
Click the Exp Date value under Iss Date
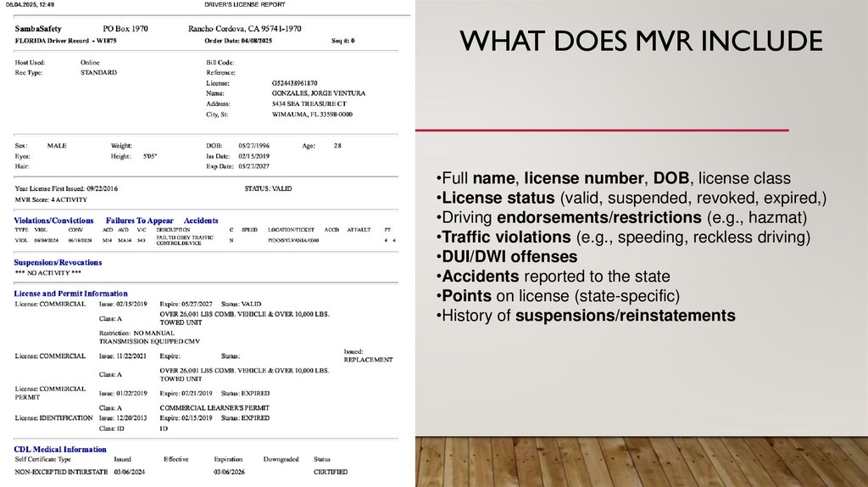pos(254,166)
